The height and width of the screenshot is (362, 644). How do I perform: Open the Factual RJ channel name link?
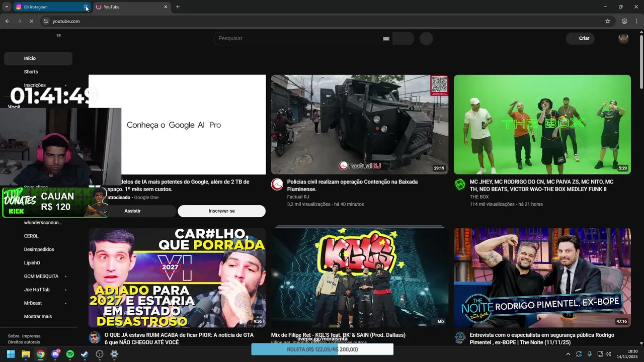pyautogui.click(x=298, y=197)
